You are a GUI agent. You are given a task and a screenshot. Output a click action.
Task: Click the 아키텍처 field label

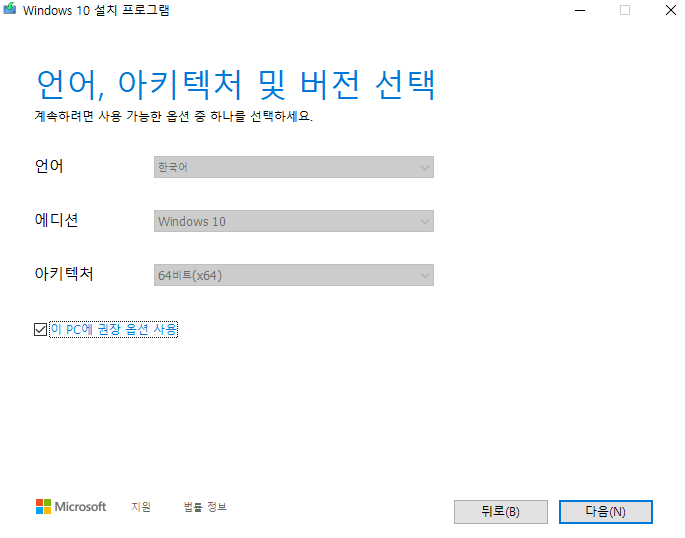64,274
